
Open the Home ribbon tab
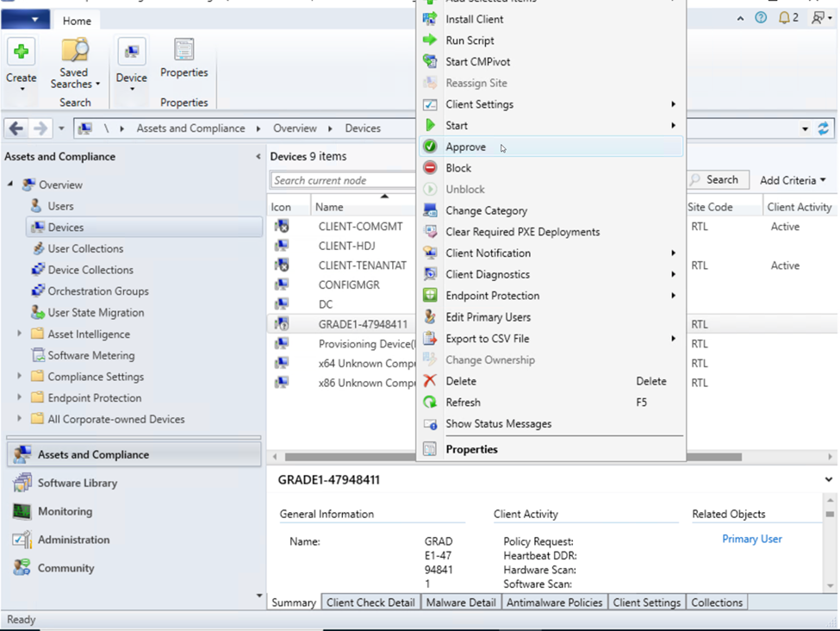coord(77,21)
